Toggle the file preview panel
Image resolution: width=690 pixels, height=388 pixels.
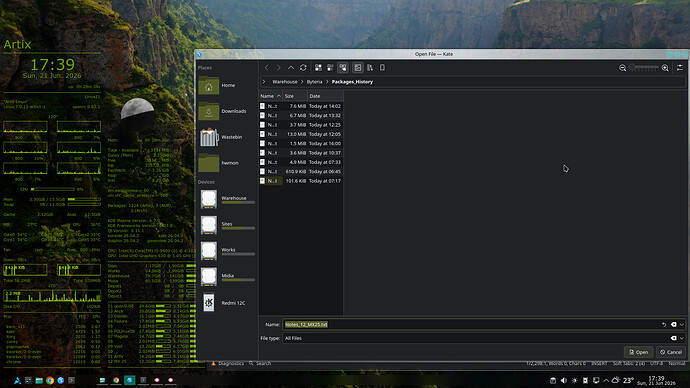click(x=358, y=68)
